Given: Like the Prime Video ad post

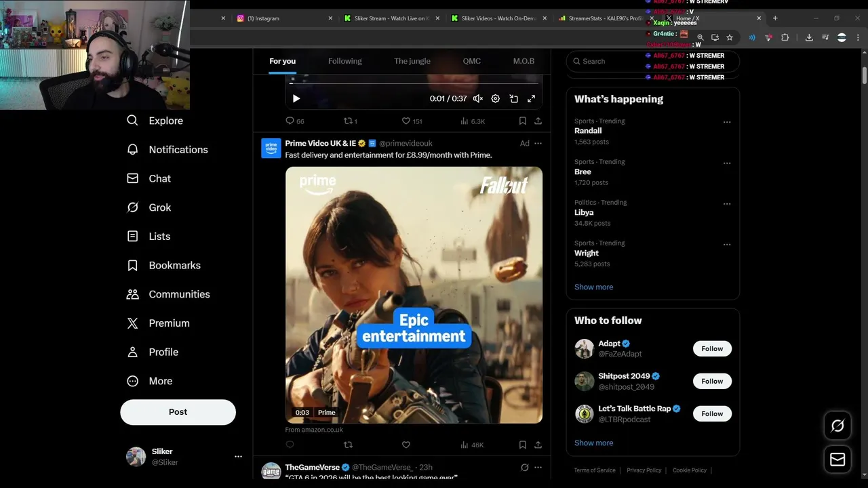Looking at the screenshot, I should click(406, 445).
